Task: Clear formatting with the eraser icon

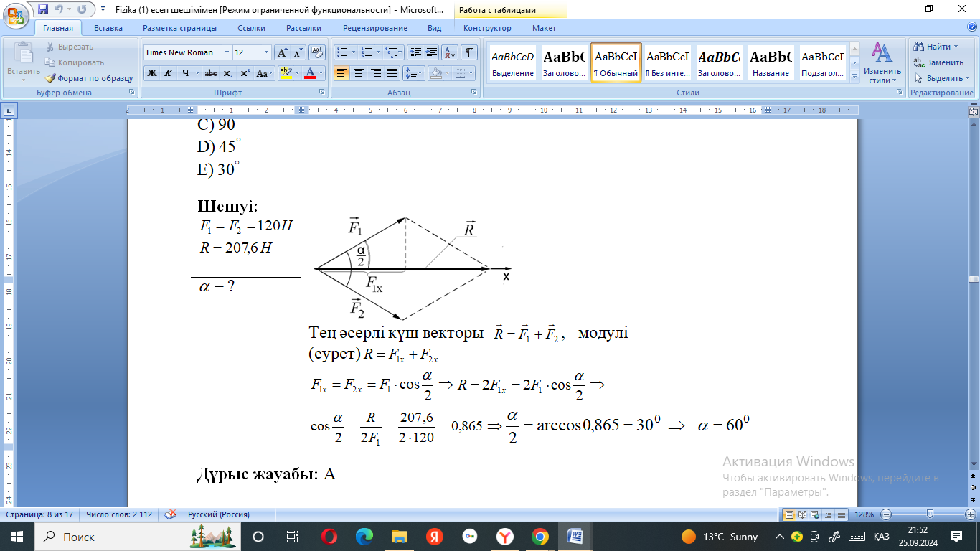Action: [x=316, y=52]
